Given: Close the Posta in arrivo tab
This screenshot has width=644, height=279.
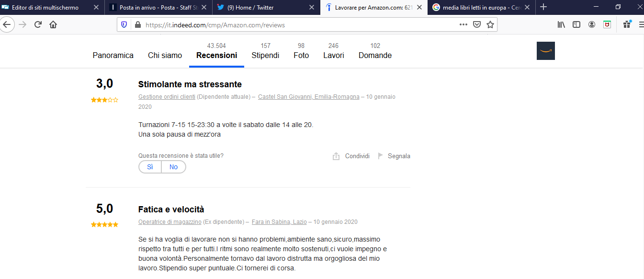Looking at the screenshot, I should [203, 8].
